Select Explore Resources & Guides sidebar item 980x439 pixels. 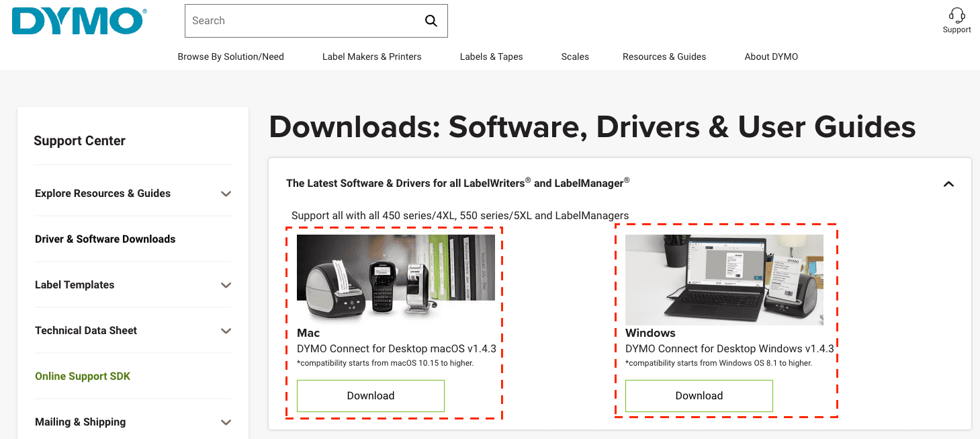tap(103, 193)
